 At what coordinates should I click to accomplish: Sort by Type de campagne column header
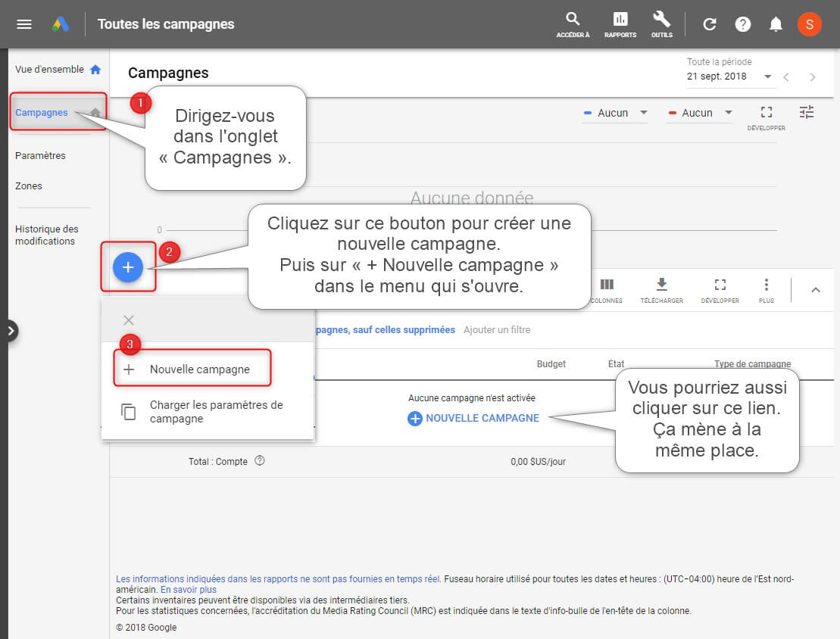pyautogui.click(x=752, y=363)
